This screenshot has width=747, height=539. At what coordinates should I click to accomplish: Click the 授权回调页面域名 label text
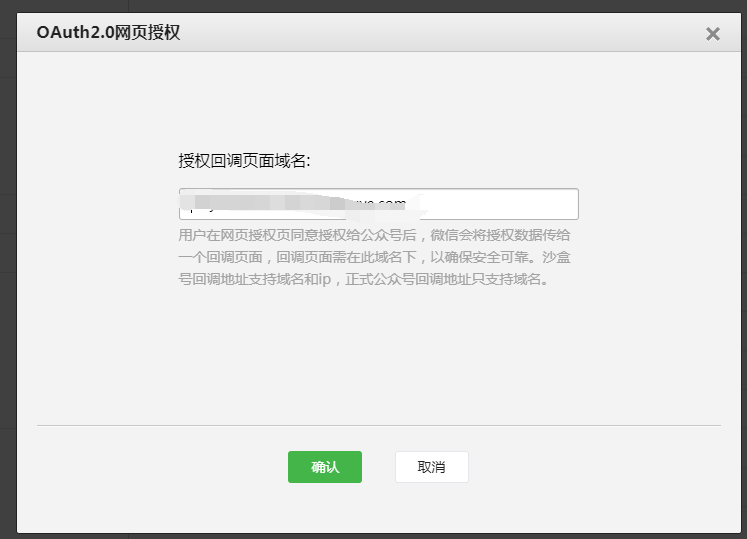click(244, 161)
